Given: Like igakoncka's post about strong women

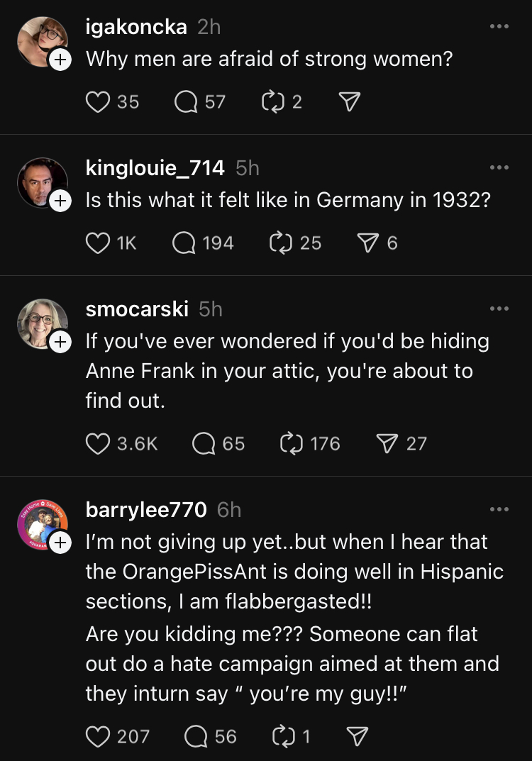Looking at the screenshot, I should [x=97, y=102].
